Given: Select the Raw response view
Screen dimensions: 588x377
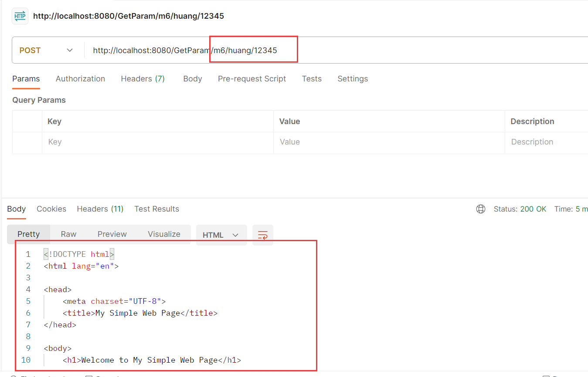Looking at the screenshot, I should pyautogui.click(x=68, y=234).
